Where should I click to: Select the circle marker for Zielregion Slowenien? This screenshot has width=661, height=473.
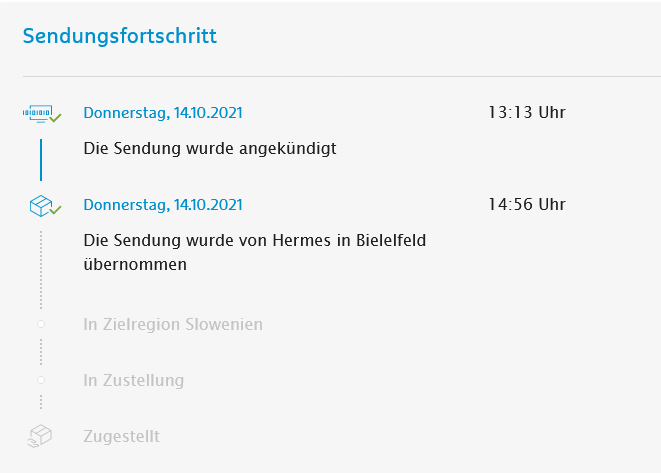(x=41, y=325)
